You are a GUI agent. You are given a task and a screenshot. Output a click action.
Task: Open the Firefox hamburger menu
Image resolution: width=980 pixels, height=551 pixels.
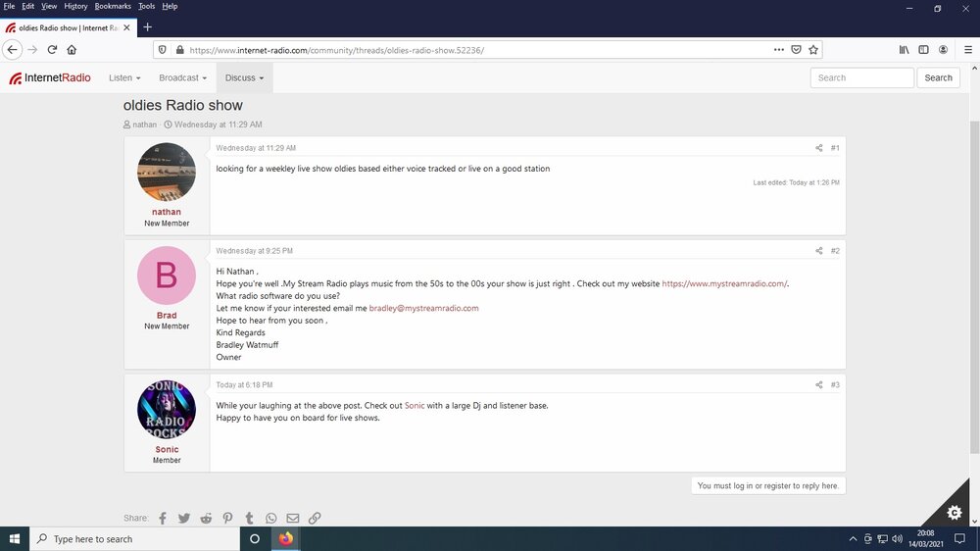click(967, 50)
